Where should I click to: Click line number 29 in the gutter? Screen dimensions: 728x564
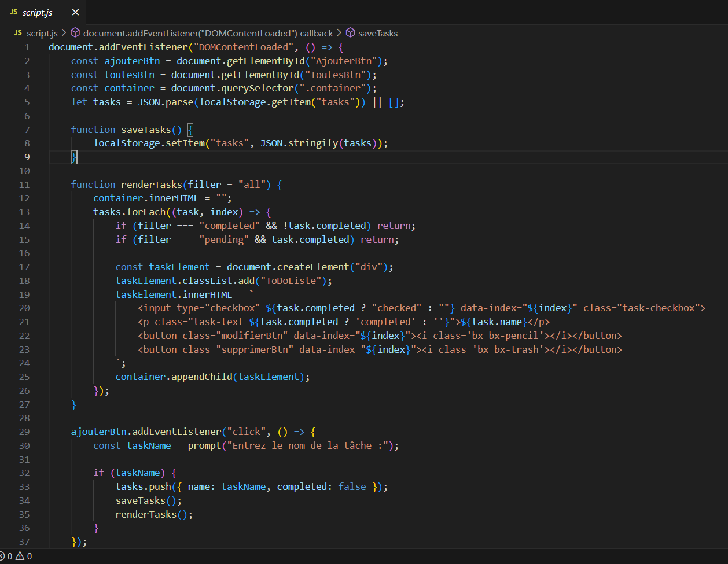[24, 432]
